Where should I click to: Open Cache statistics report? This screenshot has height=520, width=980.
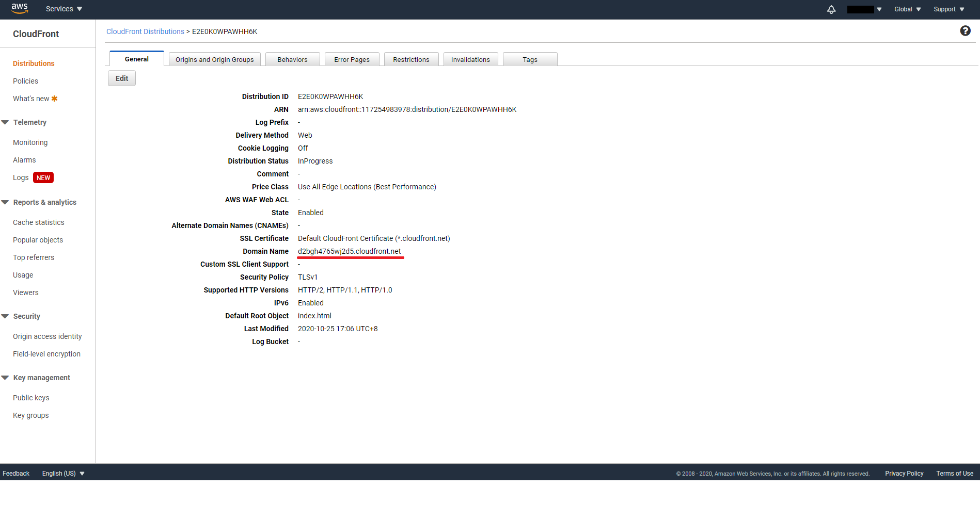[39, 222]
